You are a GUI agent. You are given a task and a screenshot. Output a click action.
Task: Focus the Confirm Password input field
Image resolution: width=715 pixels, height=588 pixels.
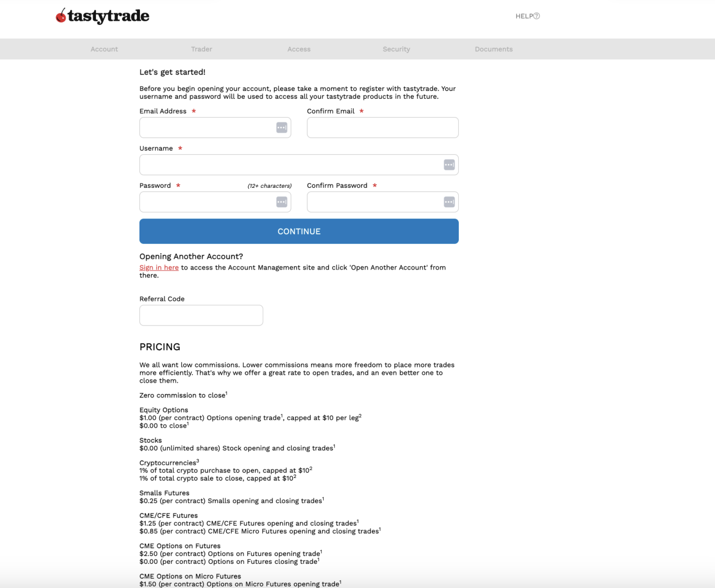tap(383, 202)
